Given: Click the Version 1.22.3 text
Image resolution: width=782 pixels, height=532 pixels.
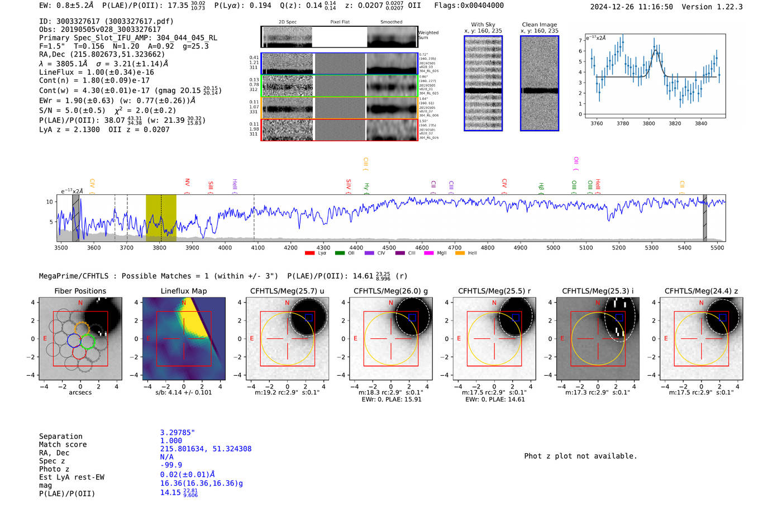Looking at the screenshot, I should click(712, 7).
